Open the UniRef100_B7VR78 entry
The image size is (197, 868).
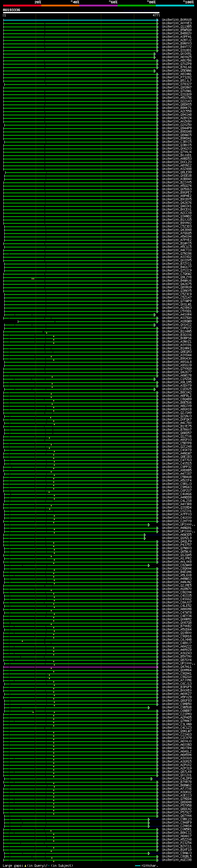click(177, 782)
